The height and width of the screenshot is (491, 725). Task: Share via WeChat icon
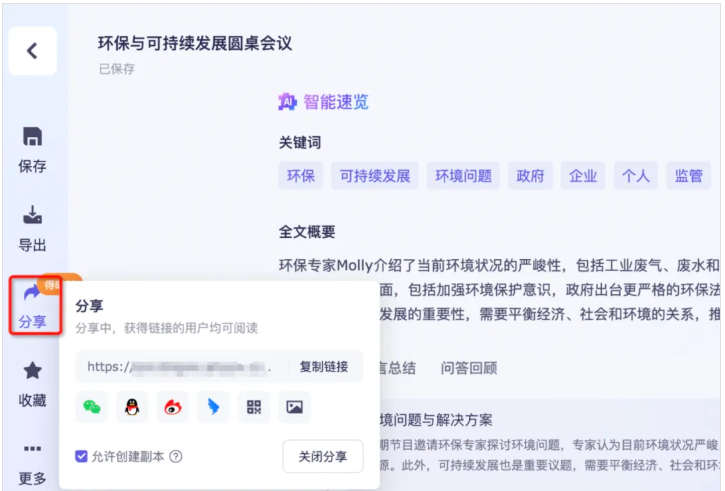coord(92,407)
